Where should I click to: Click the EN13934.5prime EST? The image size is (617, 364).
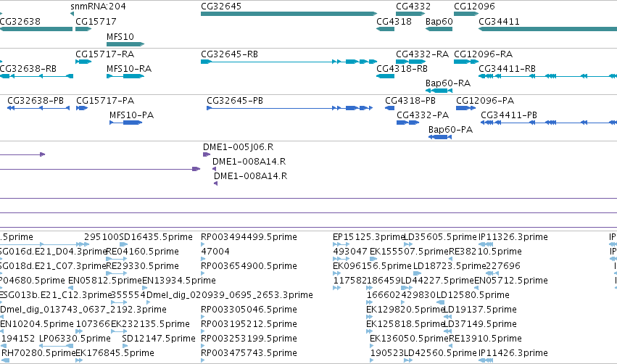point(144,288)
